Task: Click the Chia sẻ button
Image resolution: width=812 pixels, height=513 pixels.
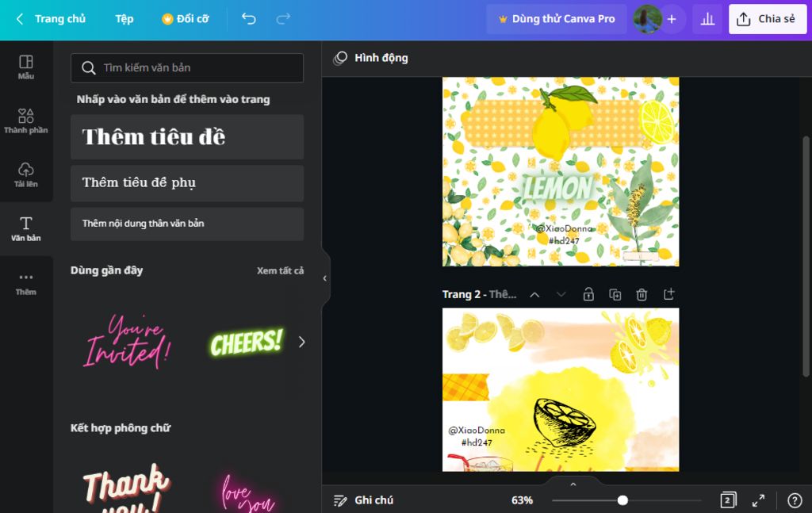Action: pos(768,19)
